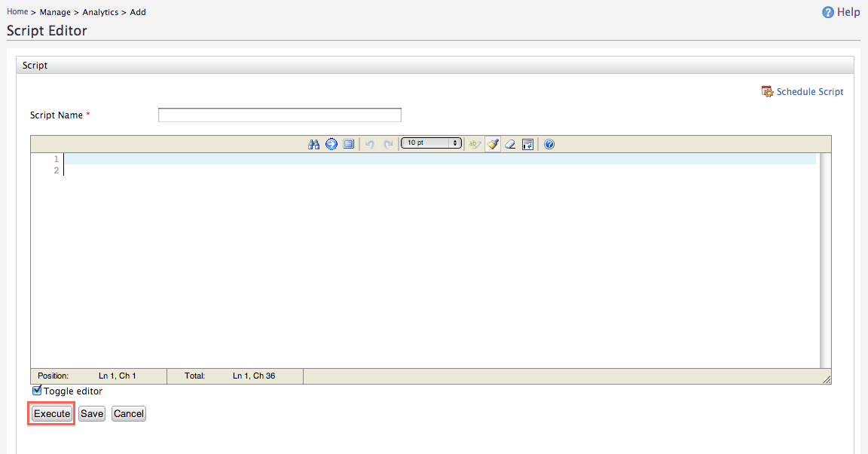The image size is (868, 454).
Task: Toggle fullscreen editor mode icon
Action: point(349,144)
